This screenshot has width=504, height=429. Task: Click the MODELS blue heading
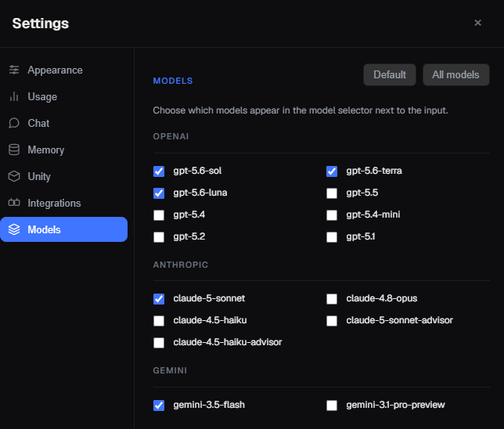pos(173,81)
